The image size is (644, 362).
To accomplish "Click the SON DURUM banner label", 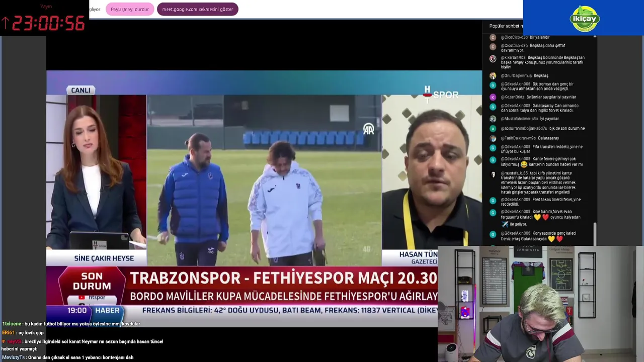I will tap(92, 281).
